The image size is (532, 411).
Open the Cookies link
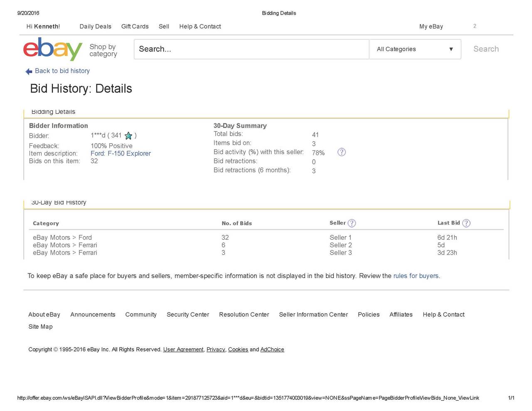coord(238,349)
